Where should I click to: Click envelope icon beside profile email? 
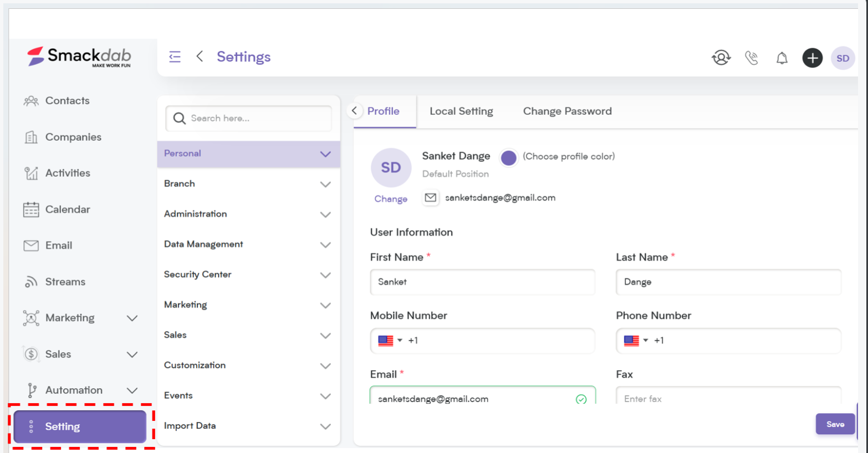pos(431,198)
